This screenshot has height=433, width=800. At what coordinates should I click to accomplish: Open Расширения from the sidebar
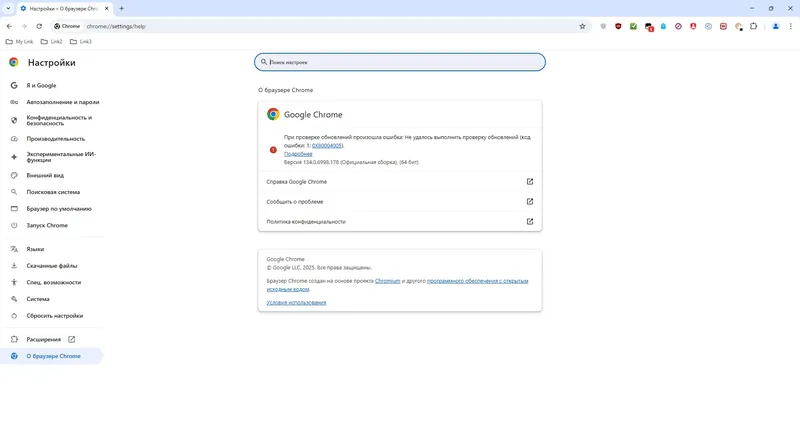point(43,340)
